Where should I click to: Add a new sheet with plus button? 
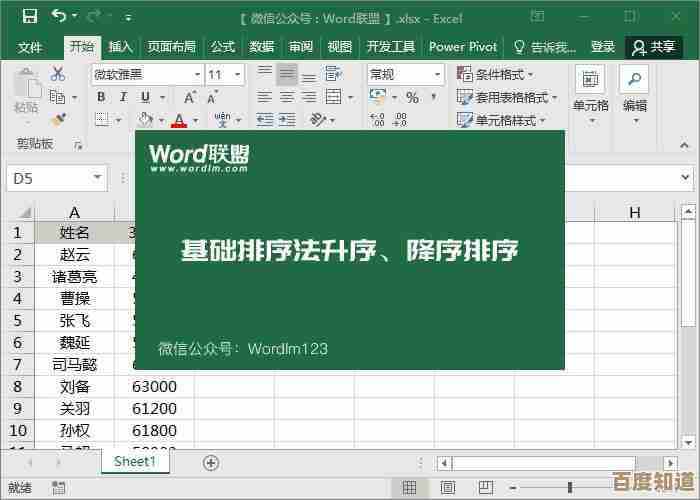tap(211, 463)
